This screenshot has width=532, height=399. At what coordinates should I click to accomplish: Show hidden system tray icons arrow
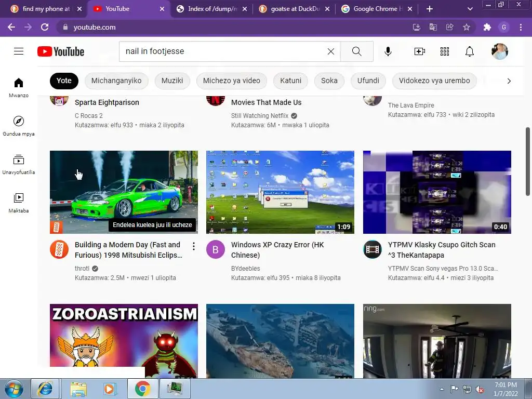442,389
